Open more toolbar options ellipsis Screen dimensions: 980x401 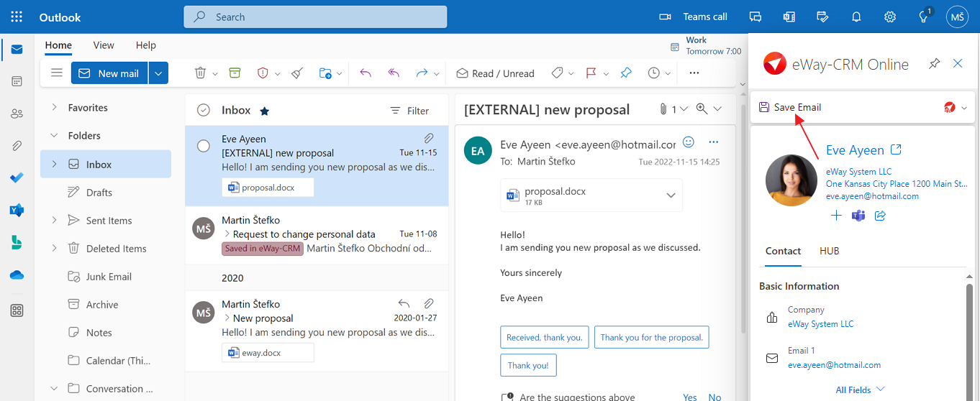click(x=694, y=73)
